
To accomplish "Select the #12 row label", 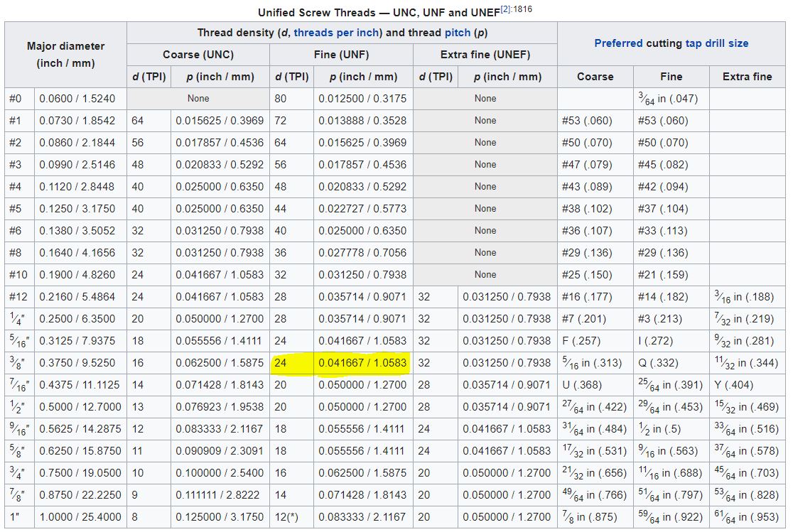I will click(x=18, y=297).
